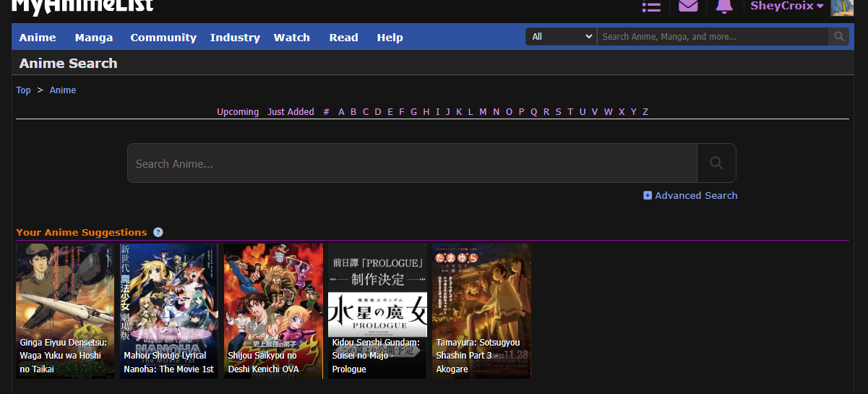Viewport: 868px width, 394px height.
Task: Filter anime by letter S
Action: [559, 112]
